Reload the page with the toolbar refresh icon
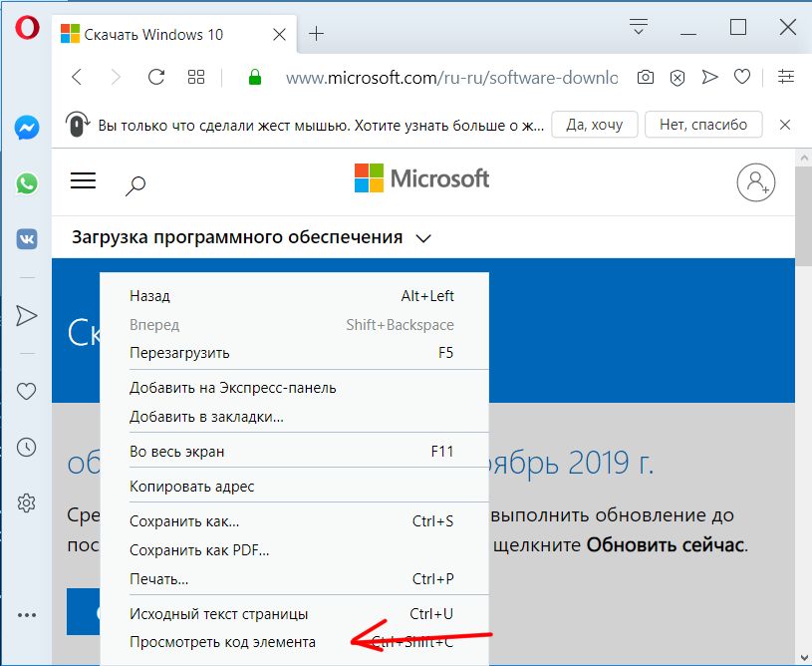This screenshot has width=812, height=666. (156, 77)
